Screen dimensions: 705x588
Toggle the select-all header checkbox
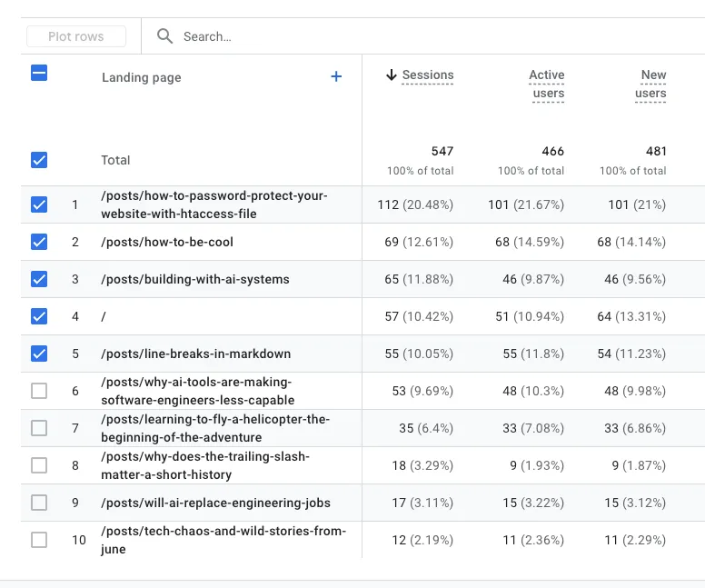coord(39,74)
